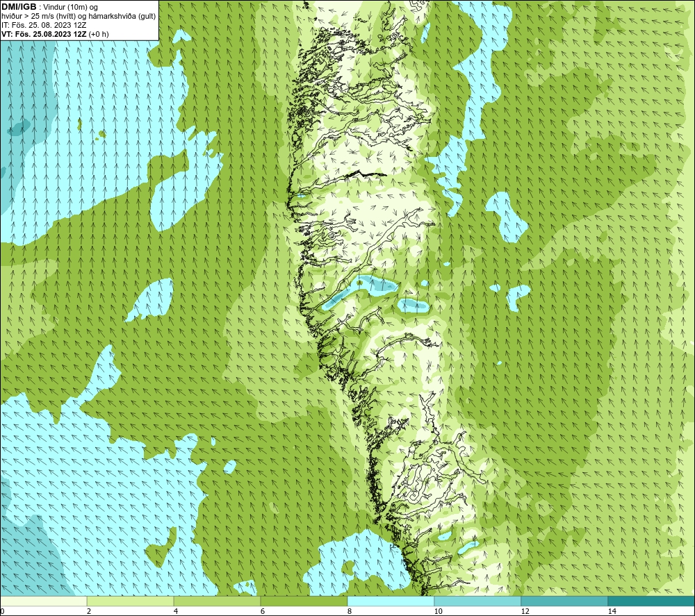Viewport: 695px width, 616px height.
Task: Click the 6–8 m/s olive green band
Action: [x=304, y=601]
